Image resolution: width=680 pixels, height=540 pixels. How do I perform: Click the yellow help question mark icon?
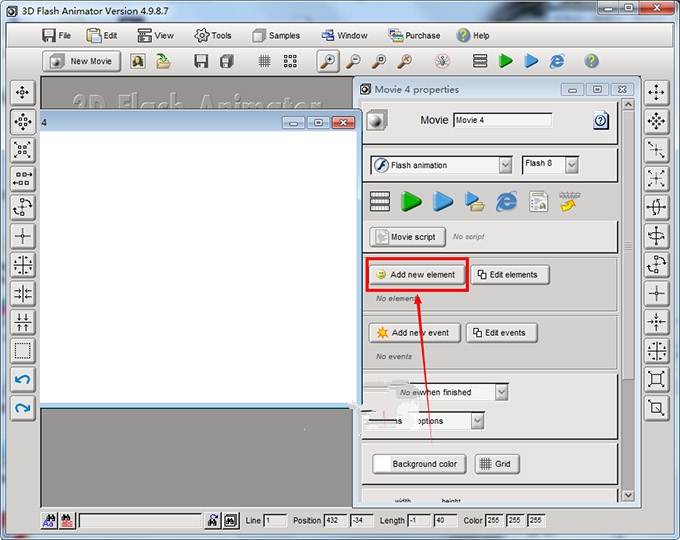tap(591, 61)
